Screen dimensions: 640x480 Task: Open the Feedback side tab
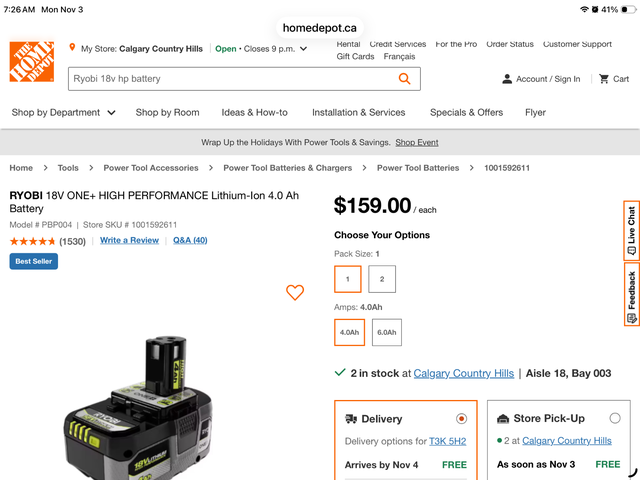tap(631, 294)
